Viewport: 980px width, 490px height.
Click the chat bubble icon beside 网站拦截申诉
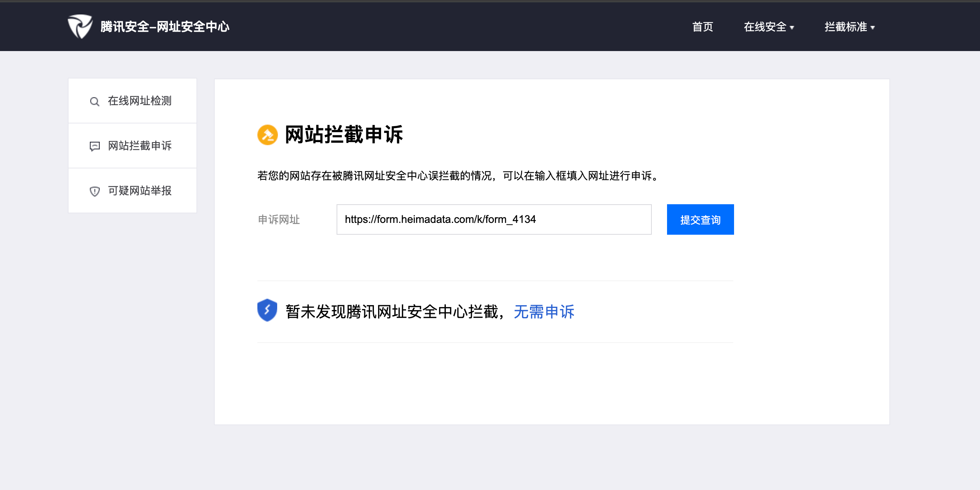(x=94, y=146)
